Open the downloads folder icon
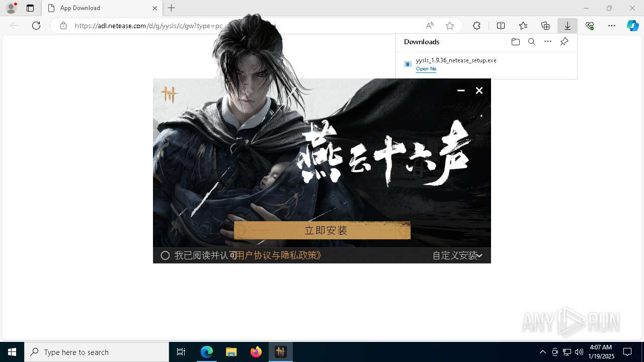The height and width of the screenshot is (362, 644). (516, 42)
